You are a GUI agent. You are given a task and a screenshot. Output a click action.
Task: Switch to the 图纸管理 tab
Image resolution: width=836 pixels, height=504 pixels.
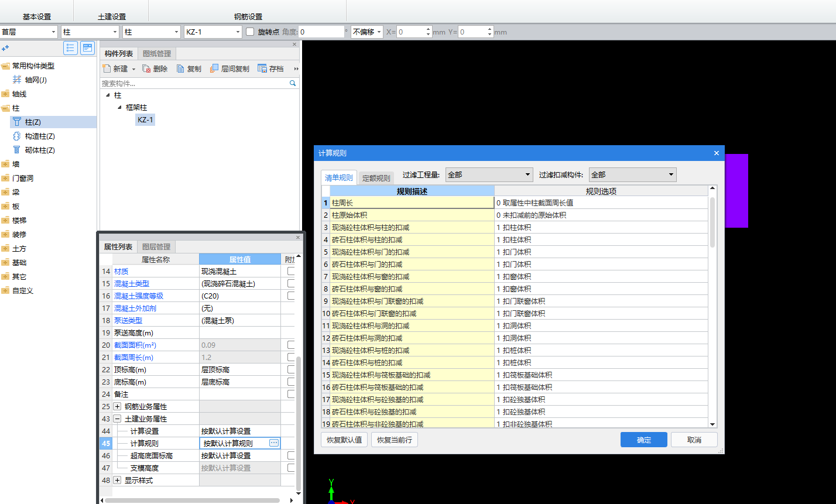coord(157,54)
